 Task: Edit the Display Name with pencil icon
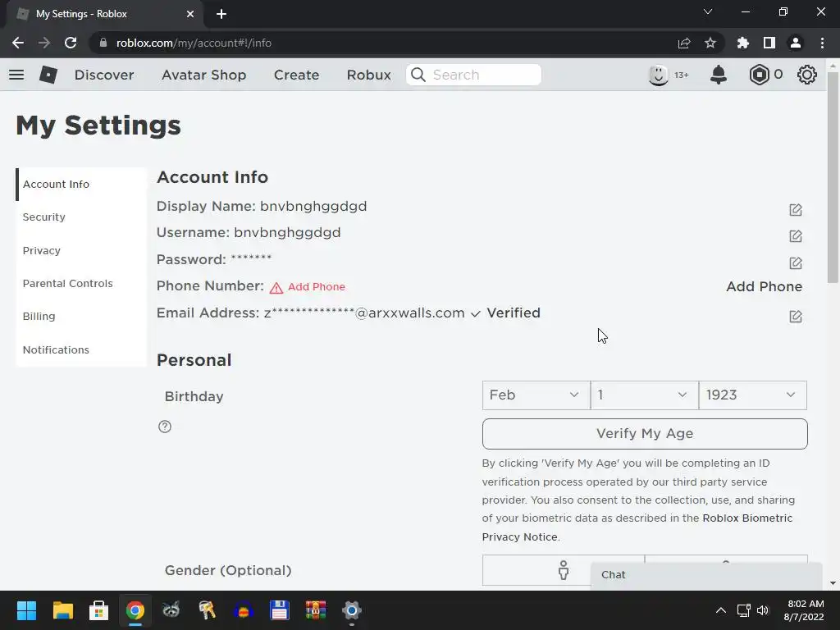click(796, 209)
